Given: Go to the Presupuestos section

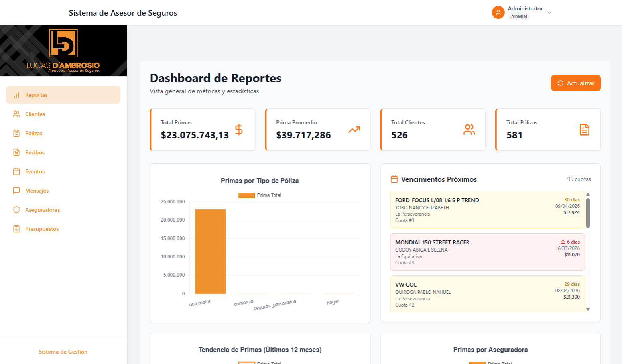Looking at the screenshot, I should pyautogui.click(x=42, y=229).
